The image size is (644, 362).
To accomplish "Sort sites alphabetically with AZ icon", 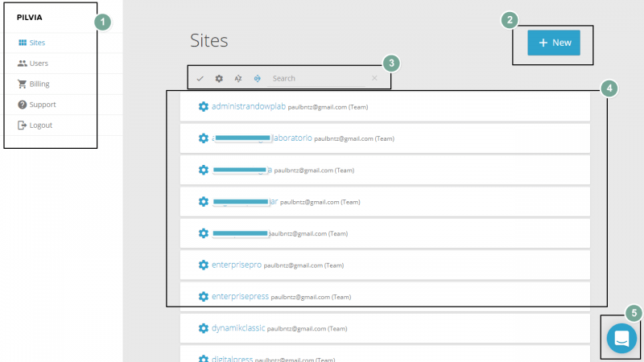I will (238, 78).
